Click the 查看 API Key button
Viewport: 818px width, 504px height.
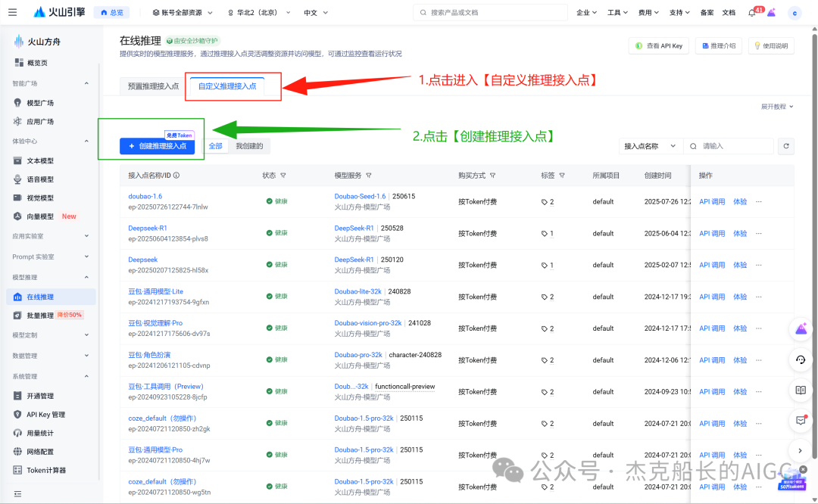coord(659,46)
